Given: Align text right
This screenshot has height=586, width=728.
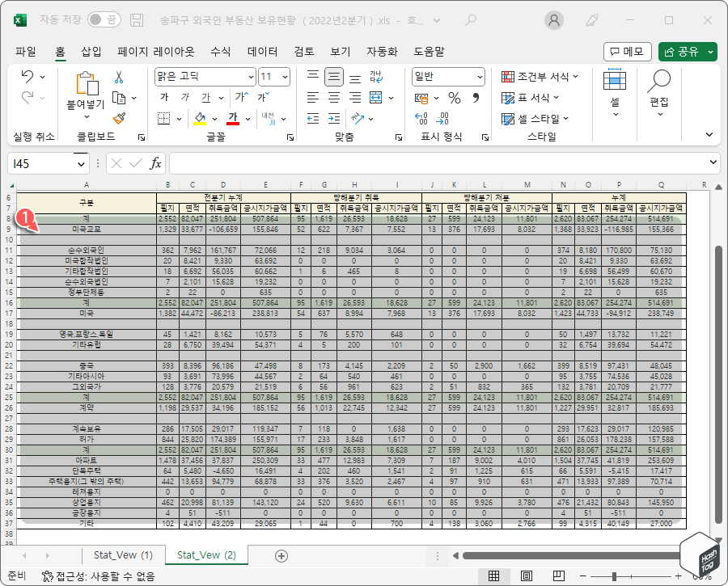Looking at the screenshot, I should [355, 98].
